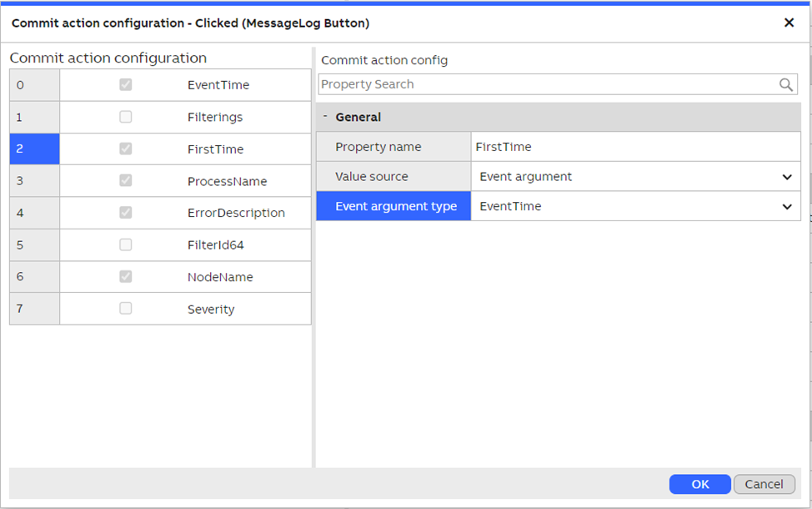Select row header 5
Viewport: 812px width, 509px height.
[x=34, y=244]
